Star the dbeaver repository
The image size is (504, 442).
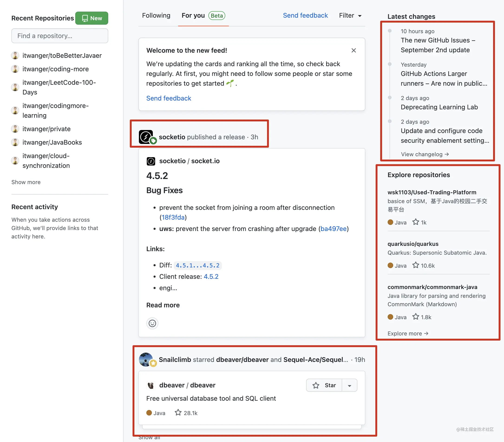coord(324,385)
